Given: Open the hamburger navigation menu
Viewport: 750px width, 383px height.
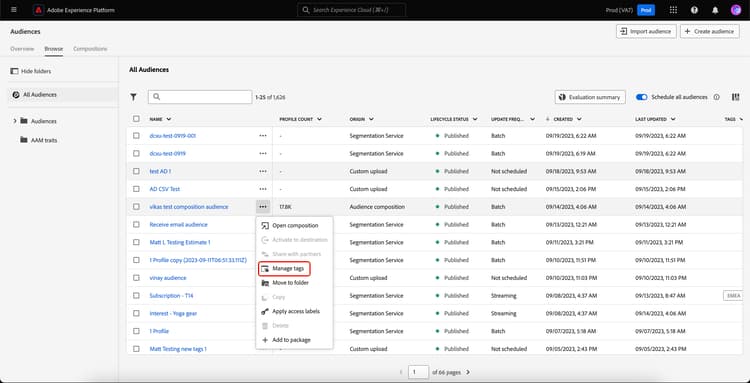Looking at the screenshot, I should [13, 10].
